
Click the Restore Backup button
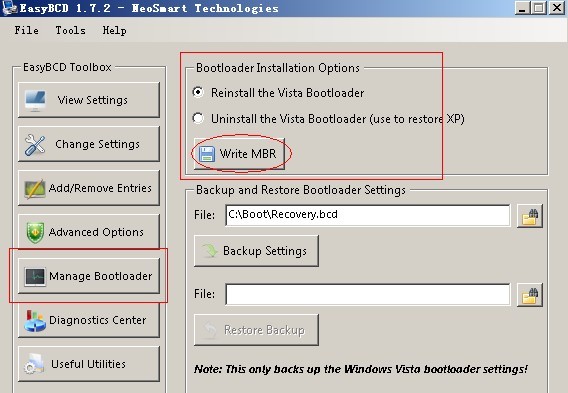point(256,330)
